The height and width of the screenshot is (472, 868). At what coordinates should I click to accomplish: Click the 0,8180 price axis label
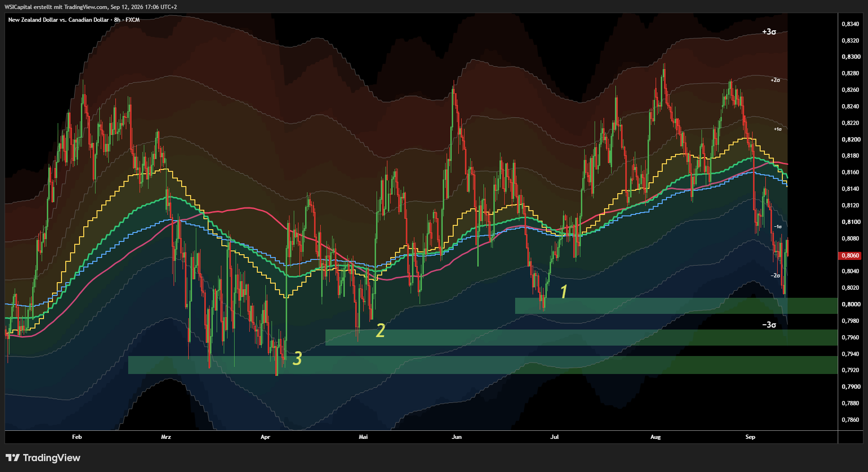tap(850, 156)
